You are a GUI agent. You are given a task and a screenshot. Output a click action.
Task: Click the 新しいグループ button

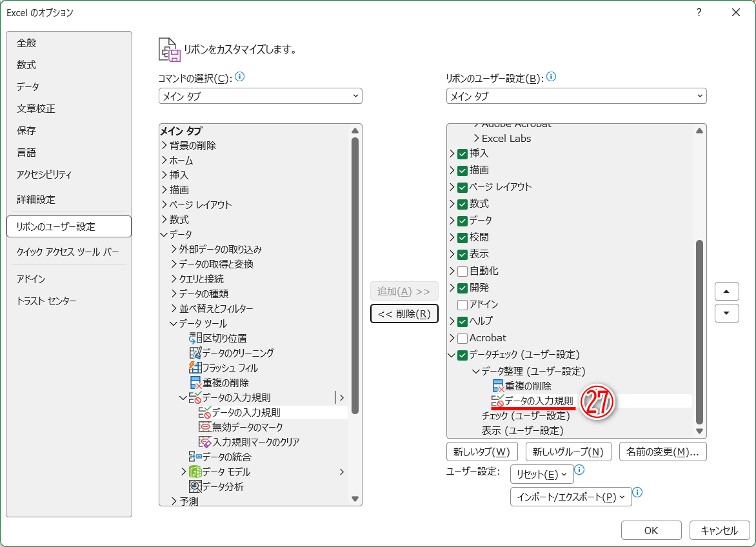coord(568,452)
